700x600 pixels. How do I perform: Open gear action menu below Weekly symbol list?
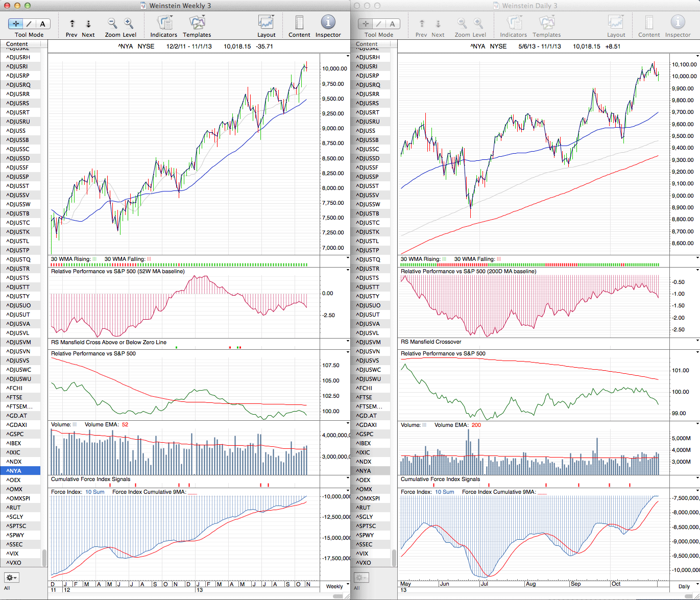coord(11,578)
